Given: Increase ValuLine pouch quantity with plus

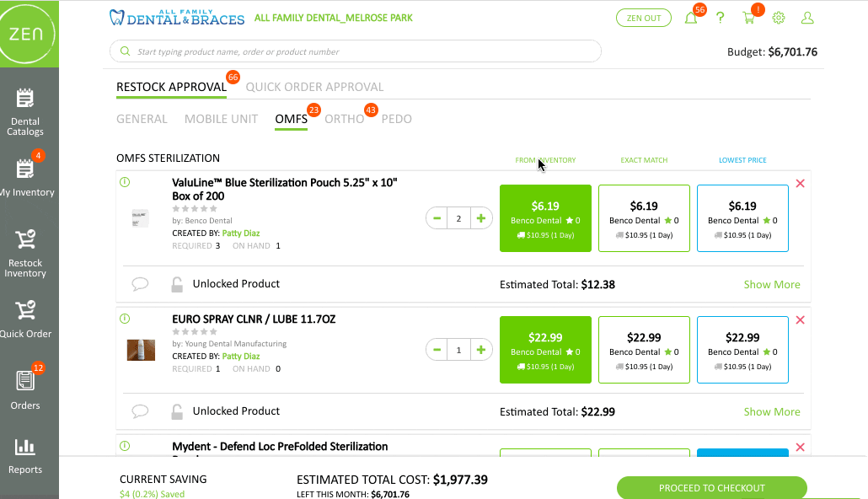Looking at the screenshot, I should click(481, 218).
